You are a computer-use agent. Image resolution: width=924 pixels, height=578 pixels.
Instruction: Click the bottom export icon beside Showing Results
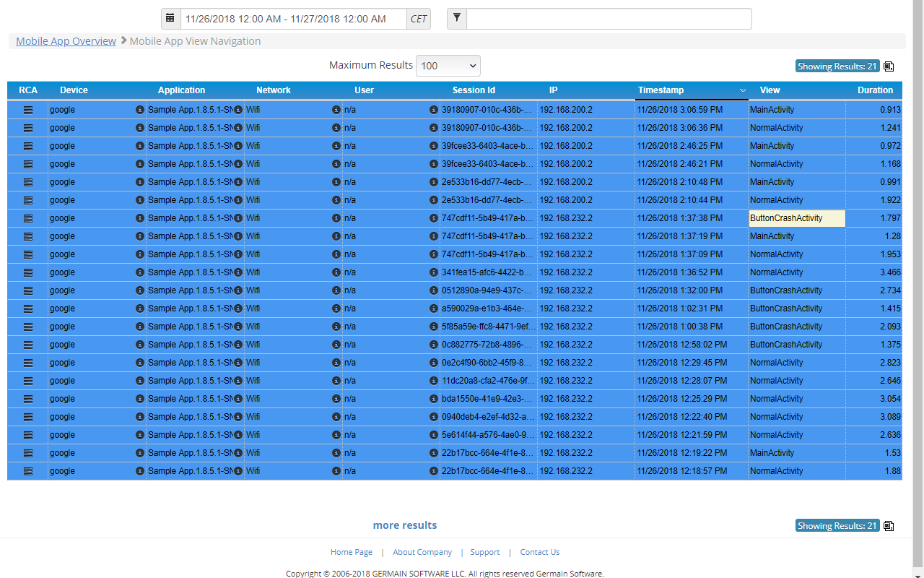pos(889,526)
